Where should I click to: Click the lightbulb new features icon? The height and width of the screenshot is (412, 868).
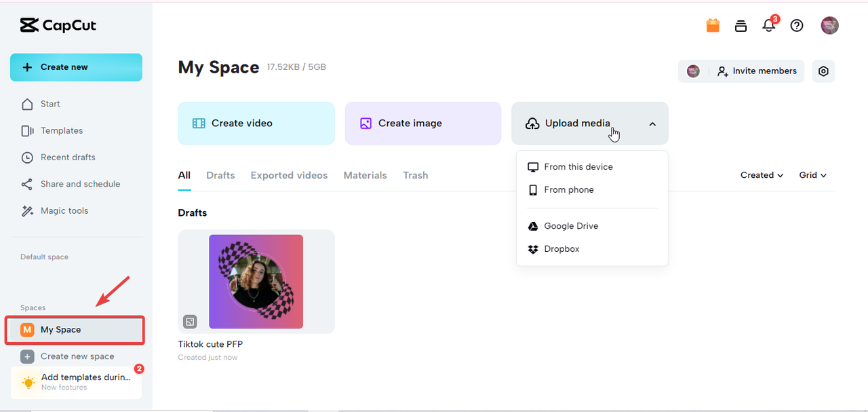coord(28,382)
